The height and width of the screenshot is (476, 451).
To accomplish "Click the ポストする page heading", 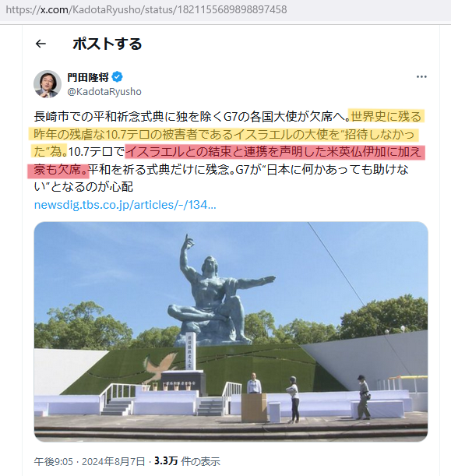I will point(107,44).
